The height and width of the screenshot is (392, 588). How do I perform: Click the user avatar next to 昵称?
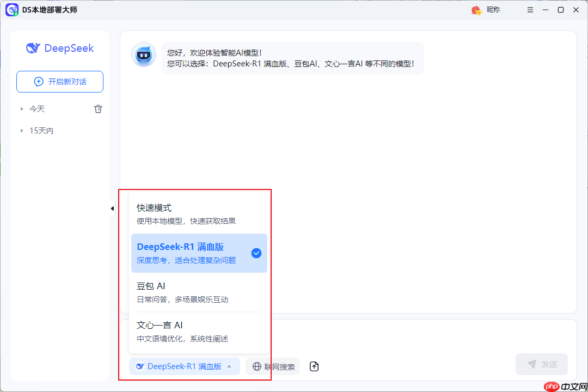click(476, 10)
